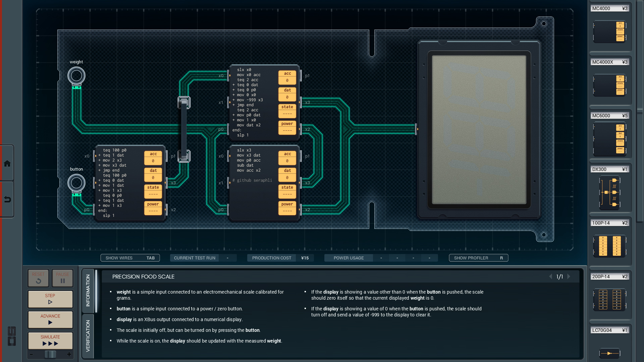The image size is (644, 362).
Task: Switch to the Information tab
Action: click(88, 290)
